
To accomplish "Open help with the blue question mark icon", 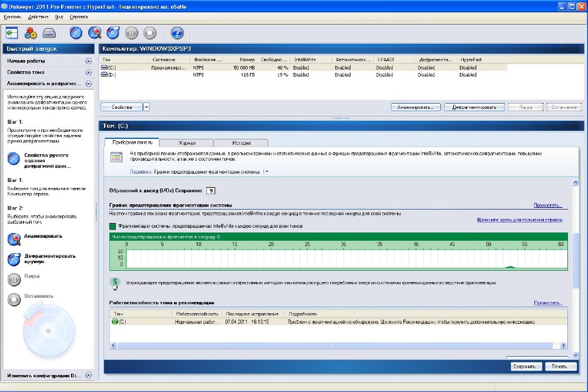I will pos(177,33).
